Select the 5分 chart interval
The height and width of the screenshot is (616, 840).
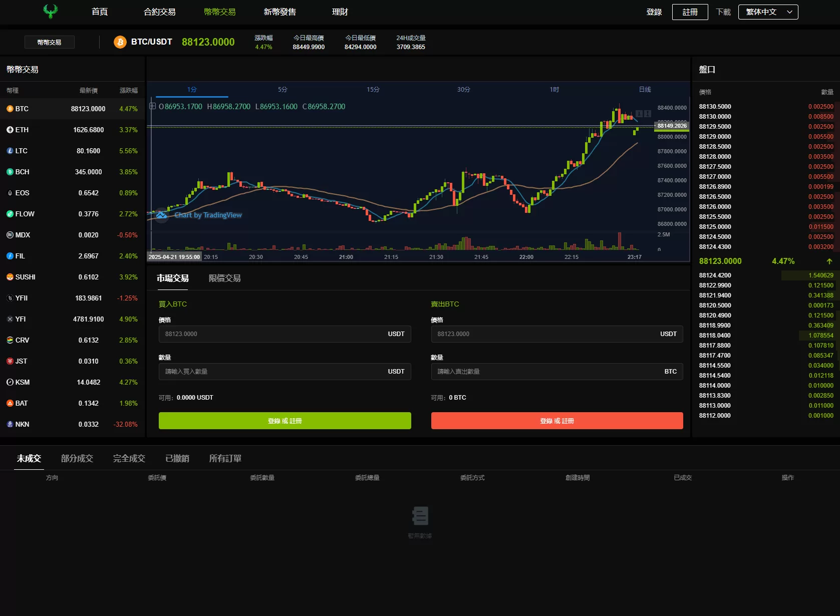(283, 90)
